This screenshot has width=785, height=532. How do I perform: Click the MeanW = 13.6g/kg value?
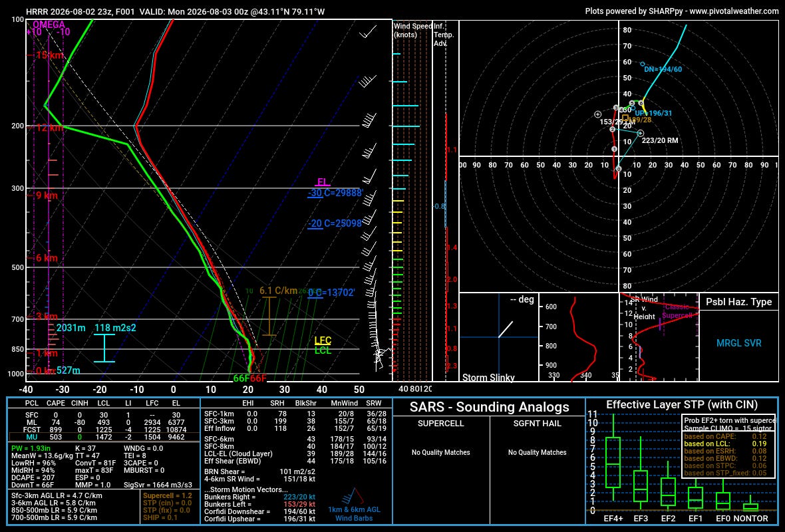(x=42, y=456)
